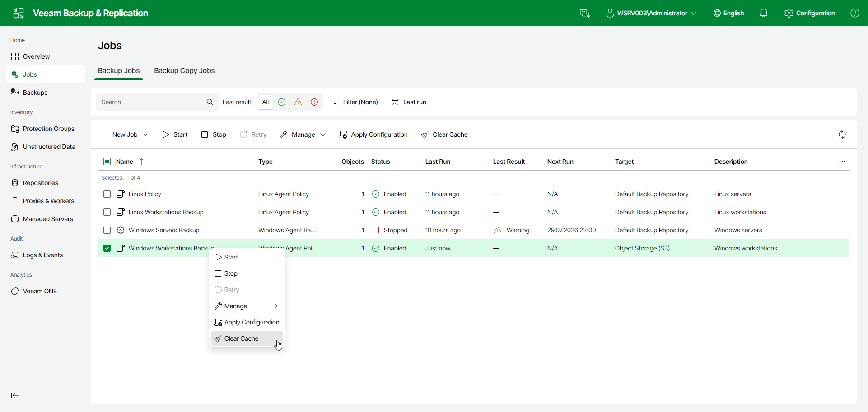
Task: Click the Last Result column header
Action: click(x=509, y=162)
